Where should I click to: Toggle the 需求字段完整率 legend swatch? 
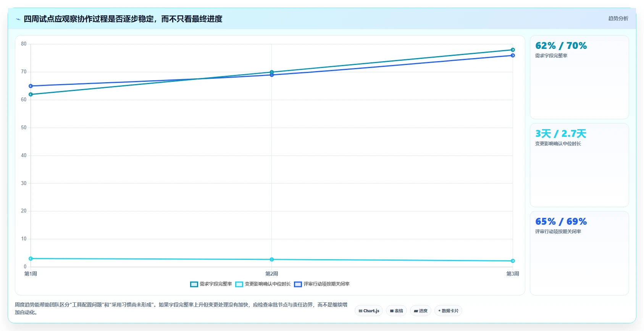pyautogui.click(x=194, y=284)
